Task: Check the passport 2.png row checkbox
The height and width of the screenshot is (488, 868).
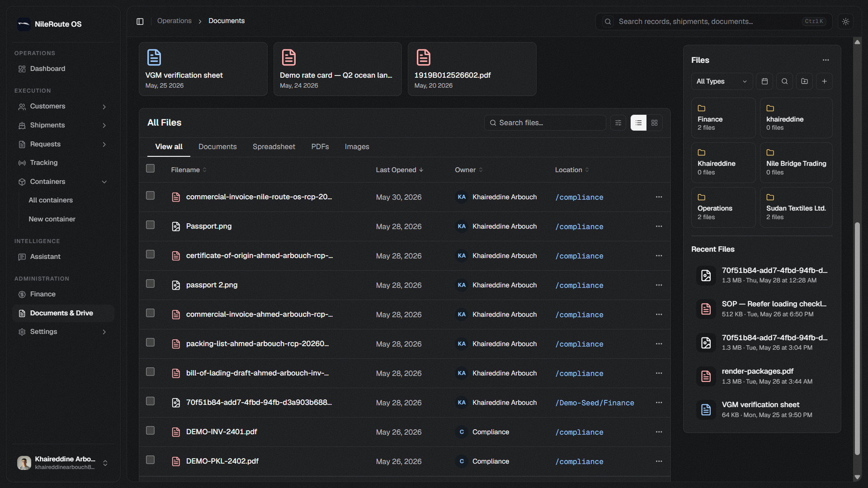Action: (x=151, y=284)
